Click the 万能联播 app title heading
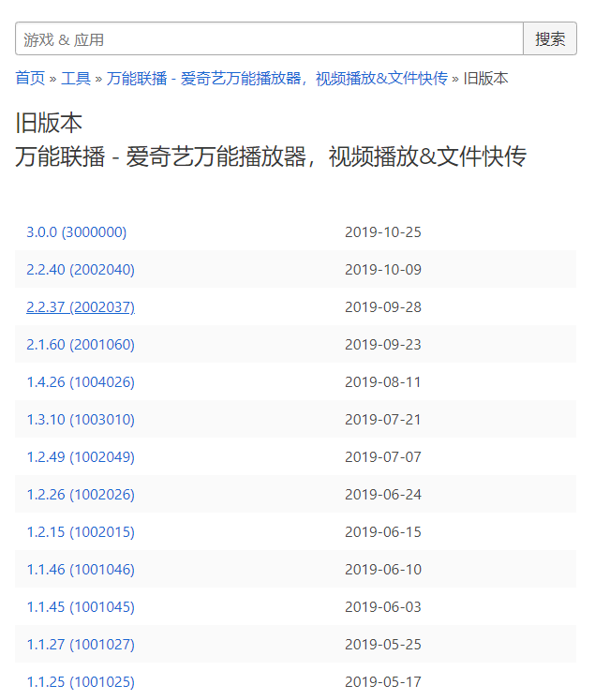This screenshot has width=595, height=700. (271, 156)
